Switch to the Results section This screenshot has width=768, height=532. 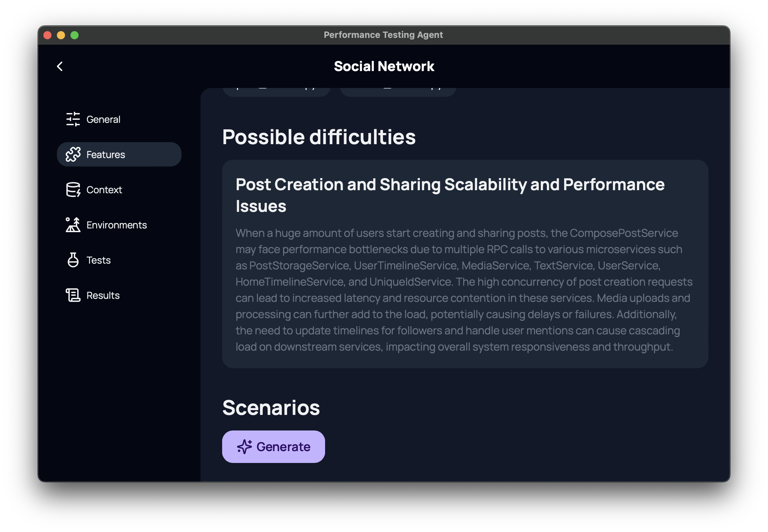coord(103,295)
